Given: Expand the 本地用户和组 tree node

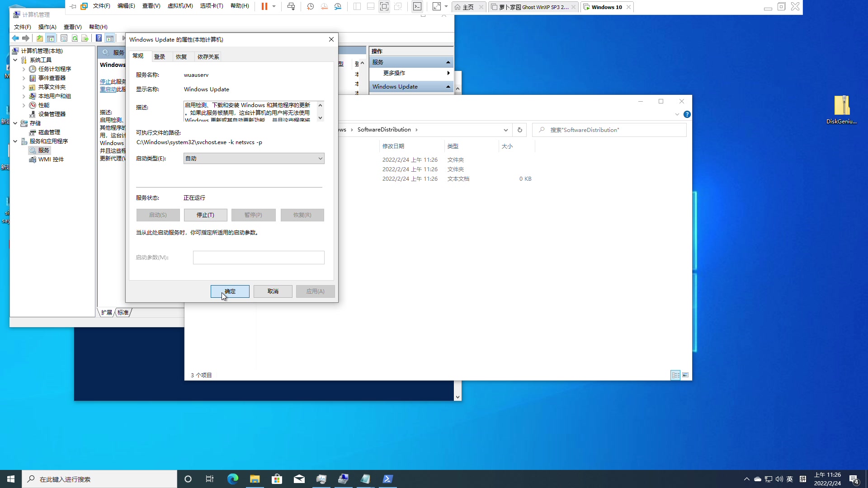Looking at the screenshot, I should coord(24,96).
